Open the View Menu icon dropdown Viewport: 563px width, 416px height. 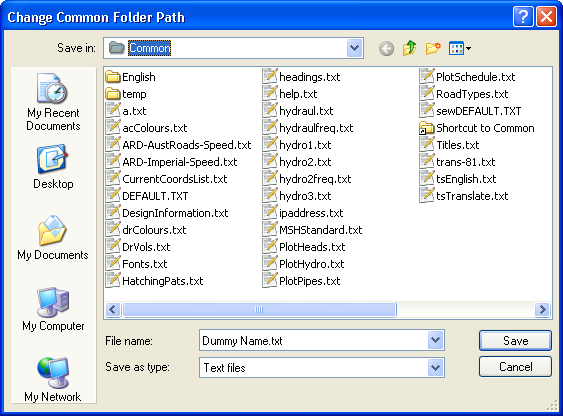(x=460, y=48)
